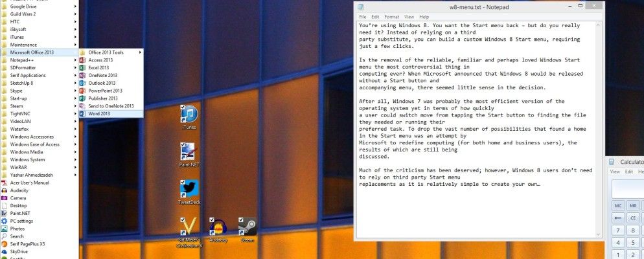Open Notepad's View menu
The height and width of the screenshot is (259, 644).
(x=409, y=17)
